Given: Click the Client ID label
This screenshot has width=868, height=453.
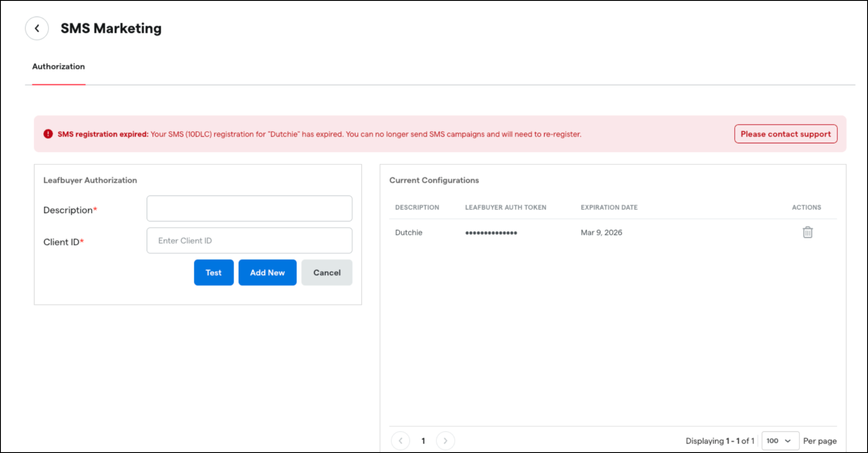Looking at the screenshot, I should pos(63,242).
